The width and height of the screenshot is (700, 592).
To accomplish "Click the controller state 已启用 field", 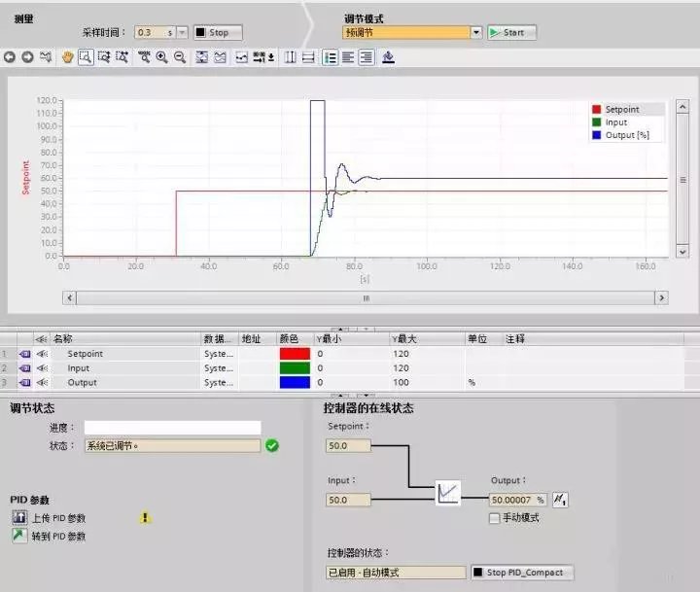I will pos(396,573).
